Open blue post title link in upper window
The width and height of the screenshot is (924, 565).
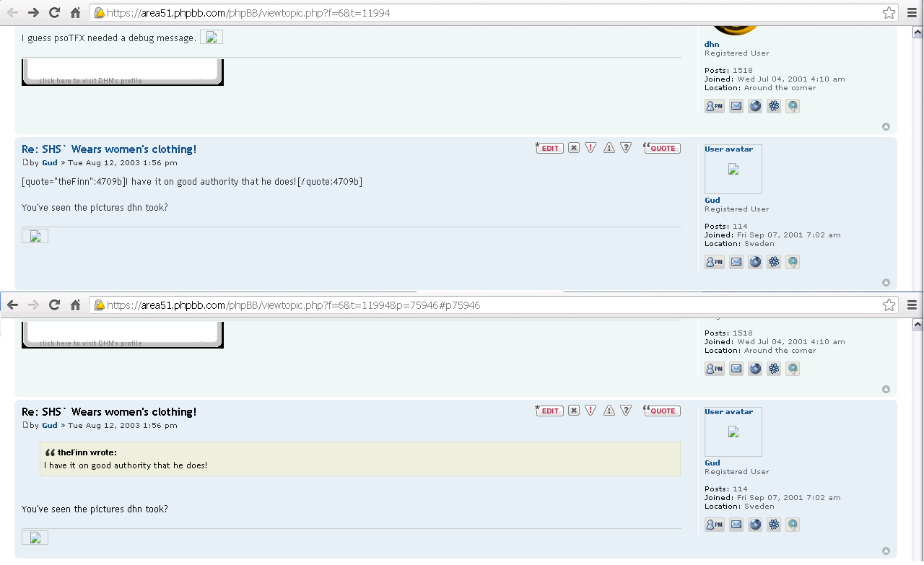(109, 149)
